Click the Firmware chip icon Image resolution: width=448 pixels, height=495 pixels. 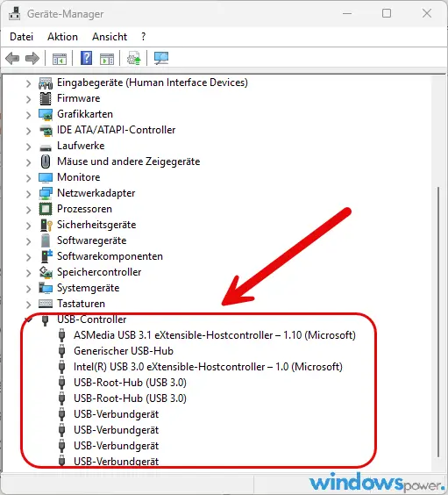click(x=46, y=99)
